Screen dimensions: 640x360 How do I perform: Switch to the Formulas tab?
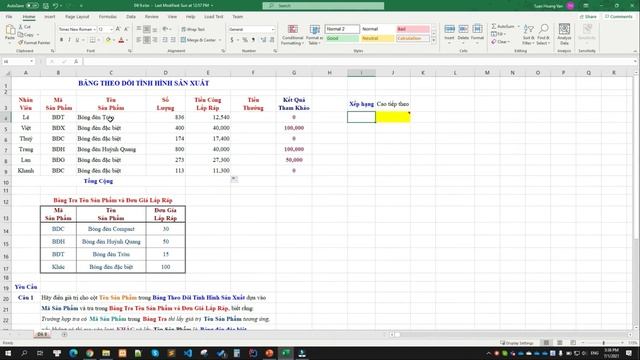(x=108, y=17)
